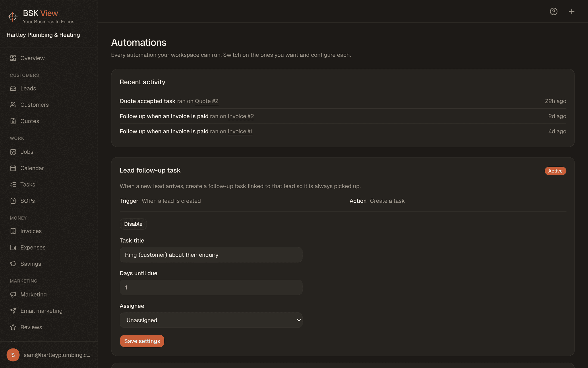This screenshot has height=368, width=588.
Task: Click the Automations page title
Action: click(x=139, y=43)
